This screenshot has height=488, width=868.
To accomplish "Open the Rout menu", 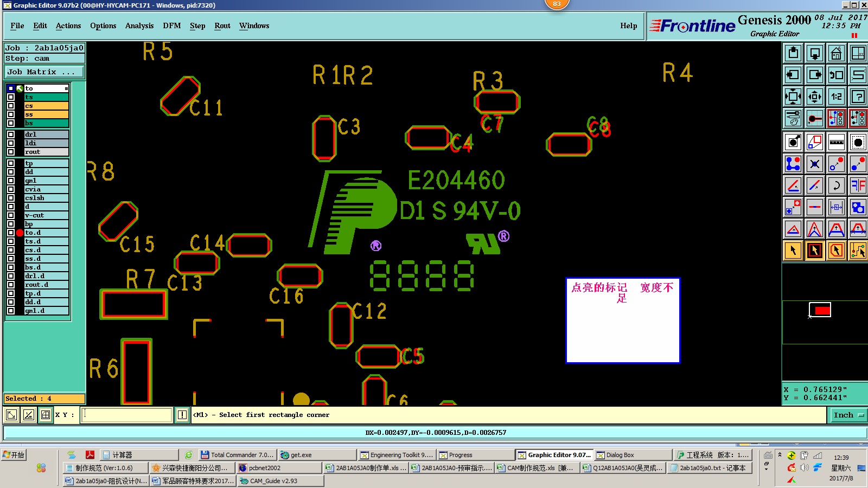I will (222, 25).
